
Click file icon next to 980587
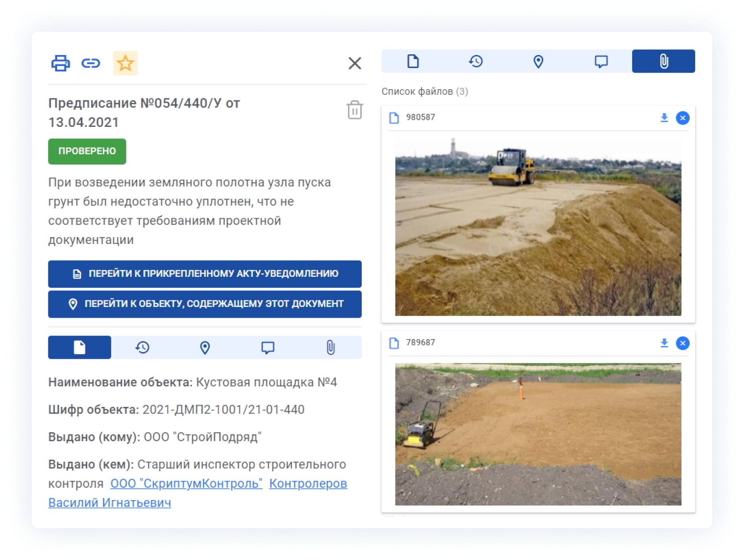[x=394, y=118]
